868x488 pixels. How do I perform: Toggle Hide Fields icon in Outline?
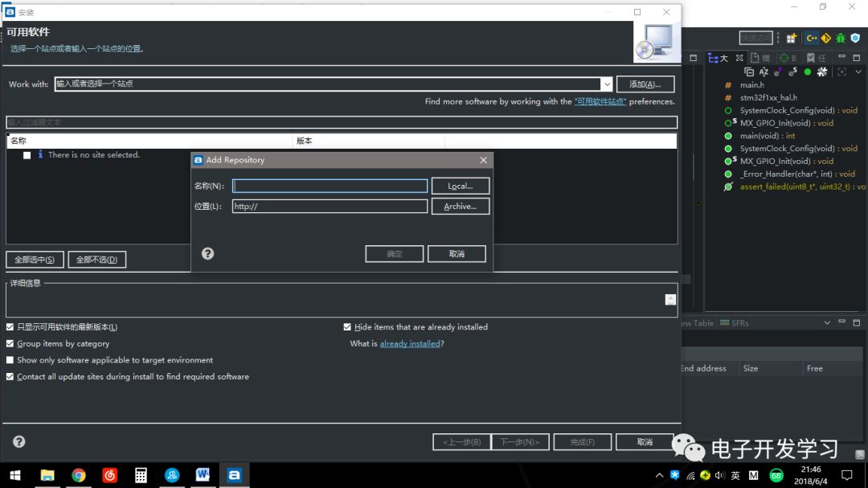coord(778,72)
